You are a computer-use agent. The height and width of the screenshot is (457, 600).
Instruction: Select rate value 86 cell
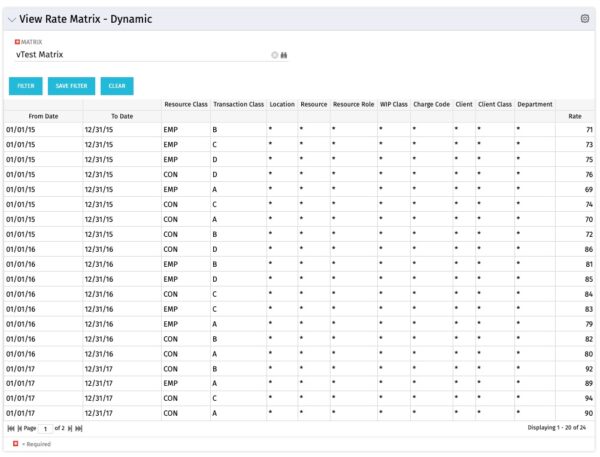[x=575, y=249]
